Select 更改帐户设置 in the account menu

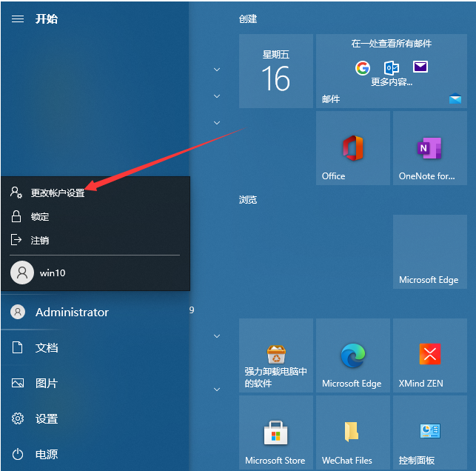[58, 193]
